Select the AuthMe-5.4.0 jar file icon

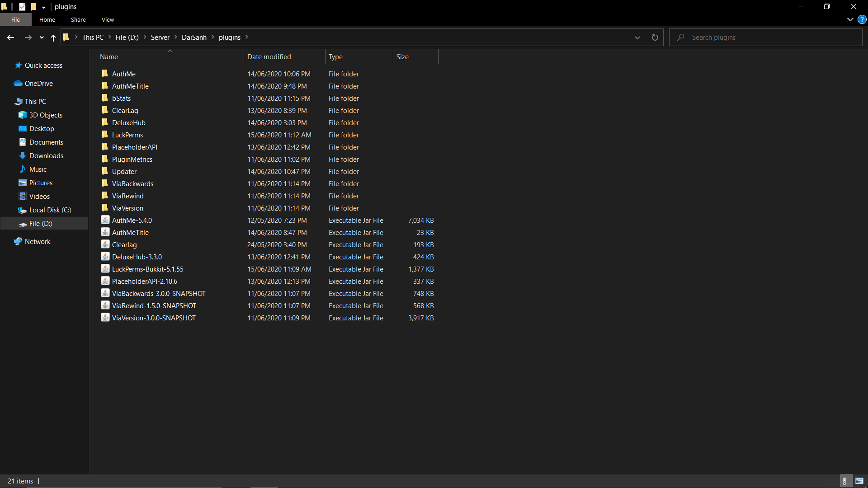point(105,220)
